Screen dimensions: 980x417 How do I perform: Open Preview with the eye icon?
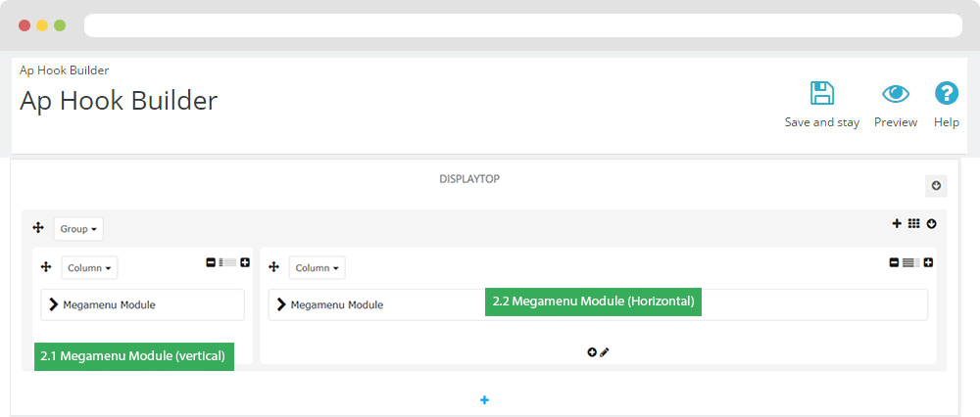pos(896,94)
